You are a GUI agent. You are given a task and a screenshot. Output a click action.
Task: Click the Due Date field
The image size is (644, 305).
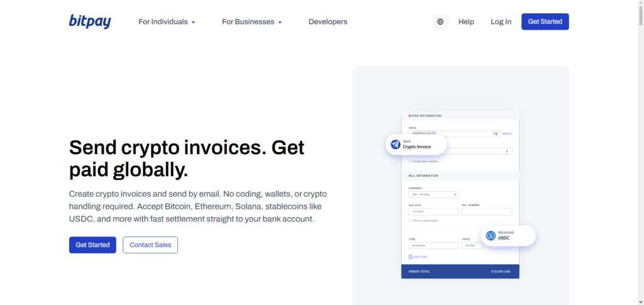click(x=433, y=212)
